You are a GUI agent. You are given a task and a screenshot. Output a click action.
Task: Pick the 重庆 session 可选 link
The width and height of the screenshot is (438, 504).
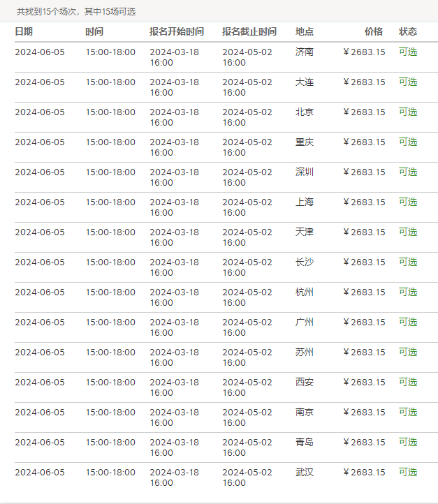[407, 142]
